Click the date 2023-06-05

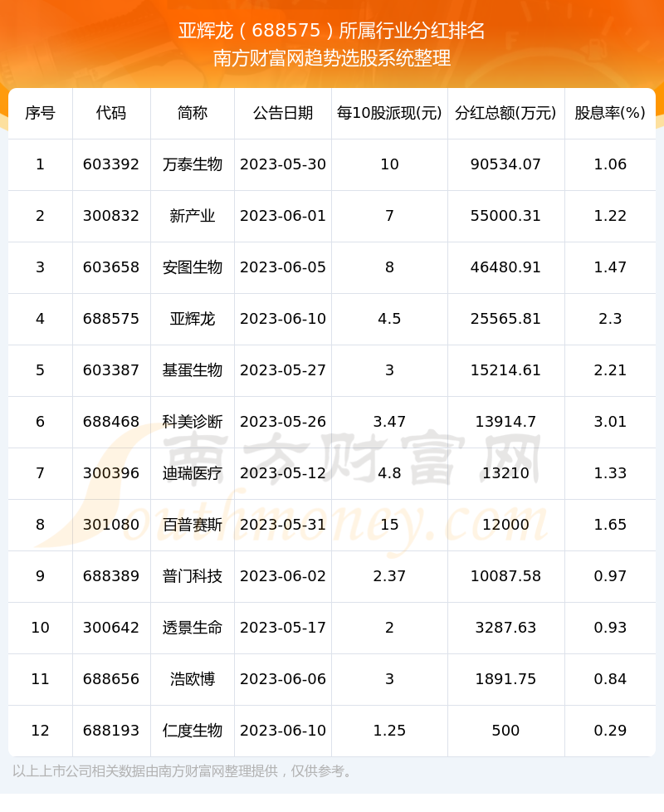tap(282, 267)
